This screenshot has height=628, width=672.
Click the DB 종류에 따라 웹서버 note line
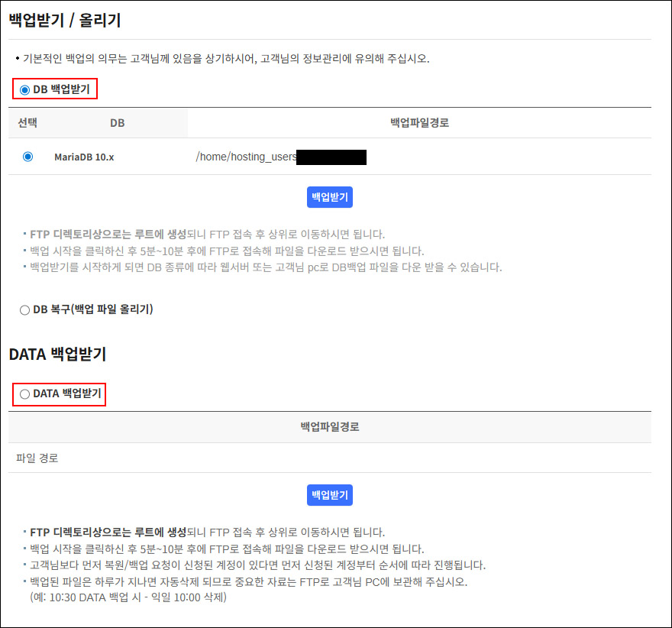pos(266,267)
